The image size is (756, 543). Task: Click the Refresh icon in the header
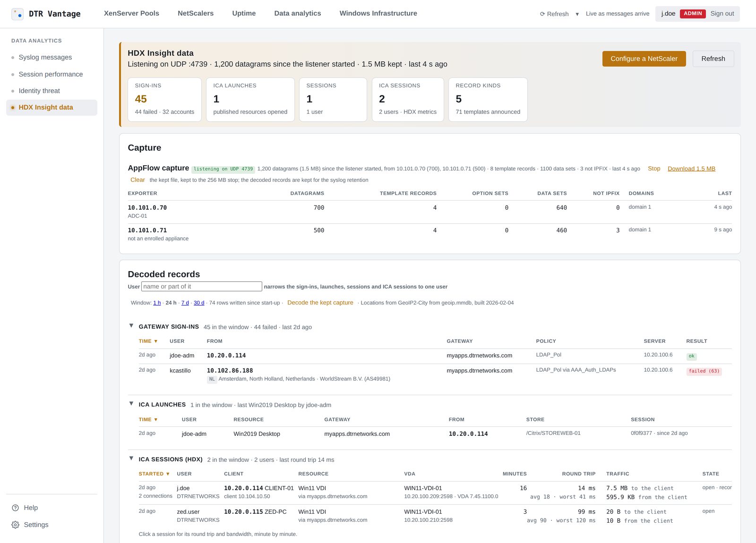[x=542, y=14]
